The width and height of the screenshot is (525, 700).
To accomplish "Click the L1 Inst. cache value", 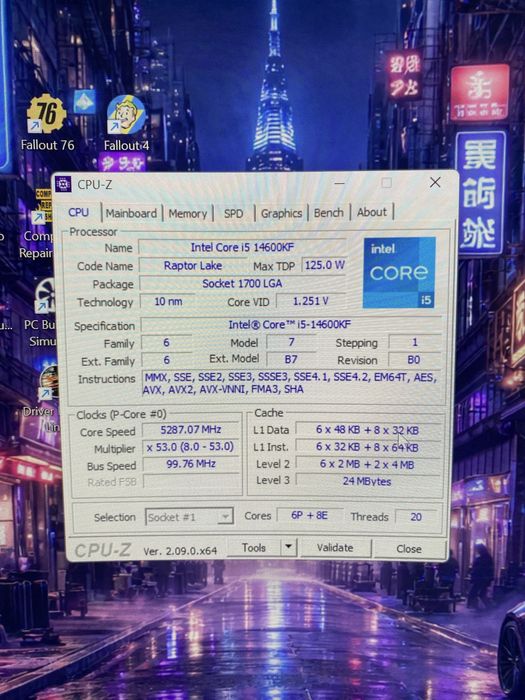I will pyautogui.click(x=368, y=447).
